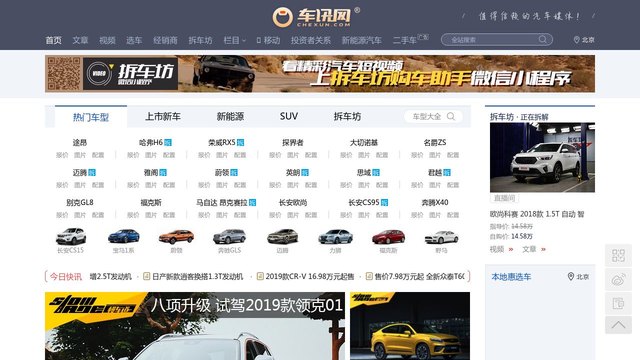Click the 力狮 car image
The image size is (640, 360).
pos(336,236)
